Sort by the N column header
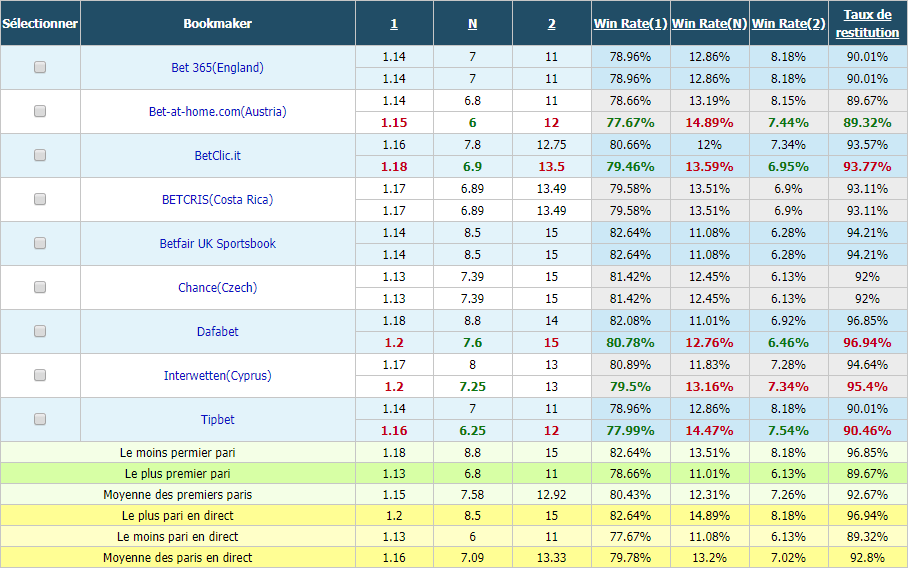This screenshot has height=568, width=908. (473, 24)
